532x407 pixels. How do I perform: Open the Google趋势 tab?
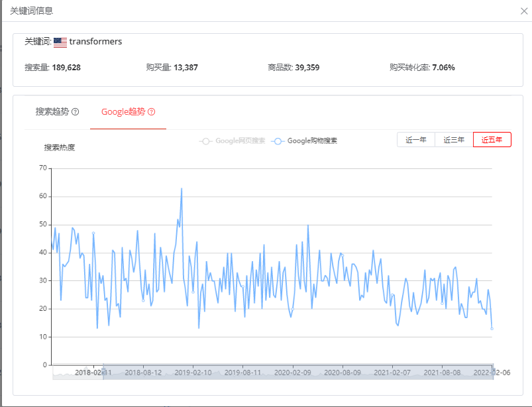[x=123, y=112]
